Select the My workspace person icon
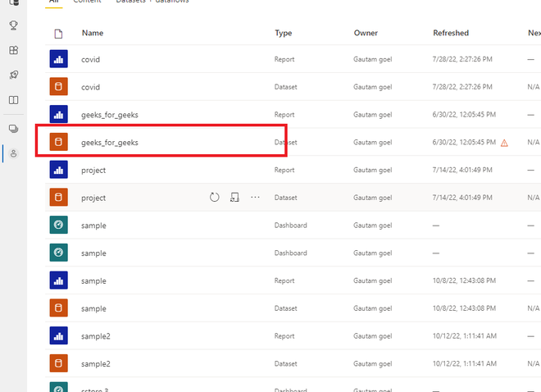 pos(13,153)
